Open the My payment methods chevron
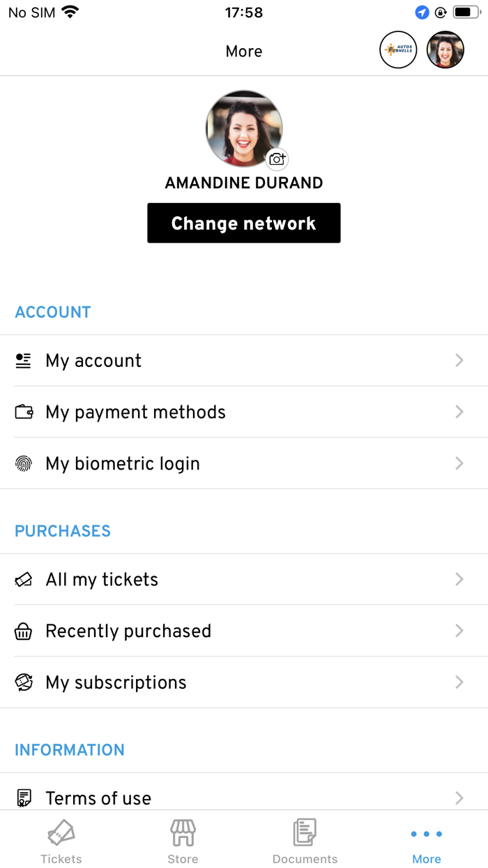 [x=459, y=412]
